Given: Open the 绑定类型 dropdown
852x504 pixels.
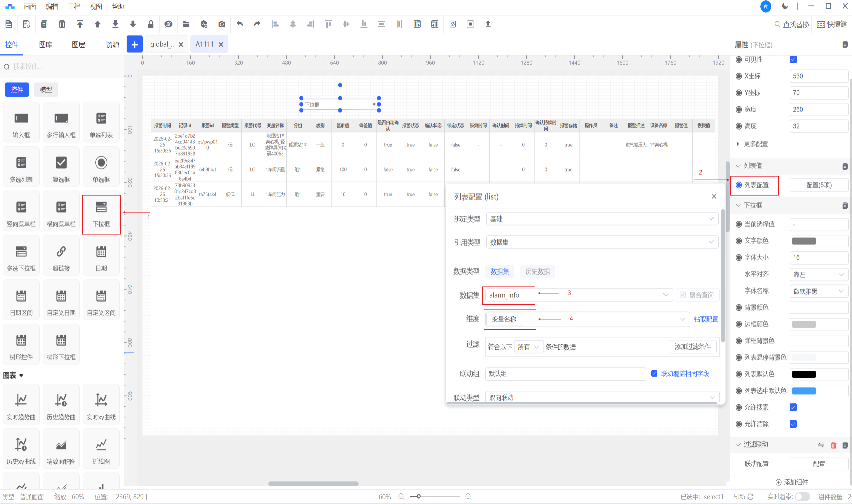Looking at the screenshot, I should point(602,219).
